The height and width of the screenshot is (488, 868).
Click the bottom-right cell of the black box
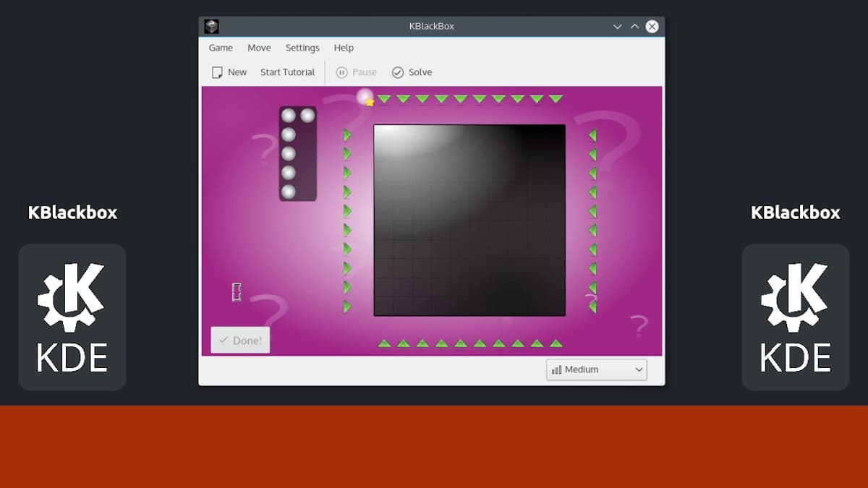coord(556,307)
